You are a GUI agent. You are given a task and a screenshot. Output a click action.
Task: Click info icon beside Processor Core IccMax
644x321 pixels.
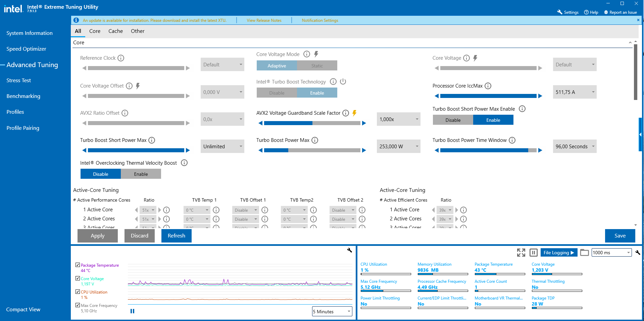[488, 86]
